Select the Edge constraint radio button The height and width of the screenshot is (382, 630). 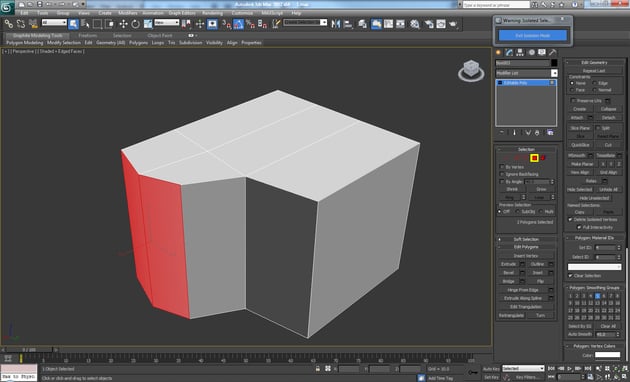pos(595,83)
